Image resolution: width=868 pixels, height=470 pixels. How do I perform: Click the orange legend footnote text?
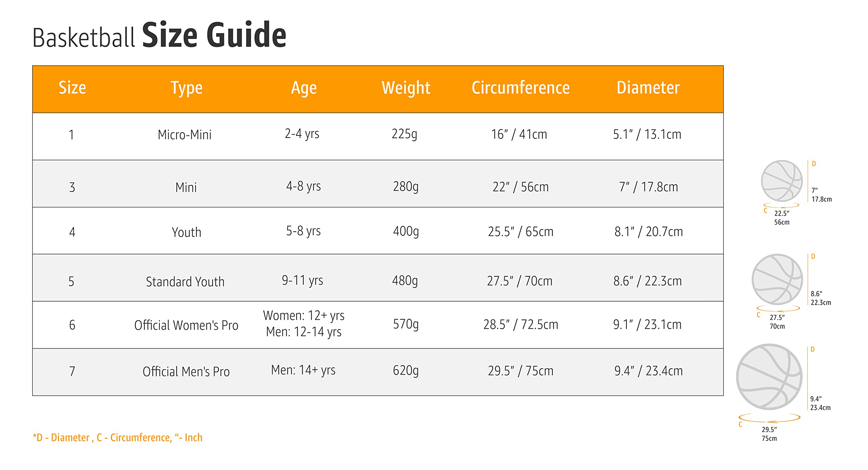[x=117, y=437]
